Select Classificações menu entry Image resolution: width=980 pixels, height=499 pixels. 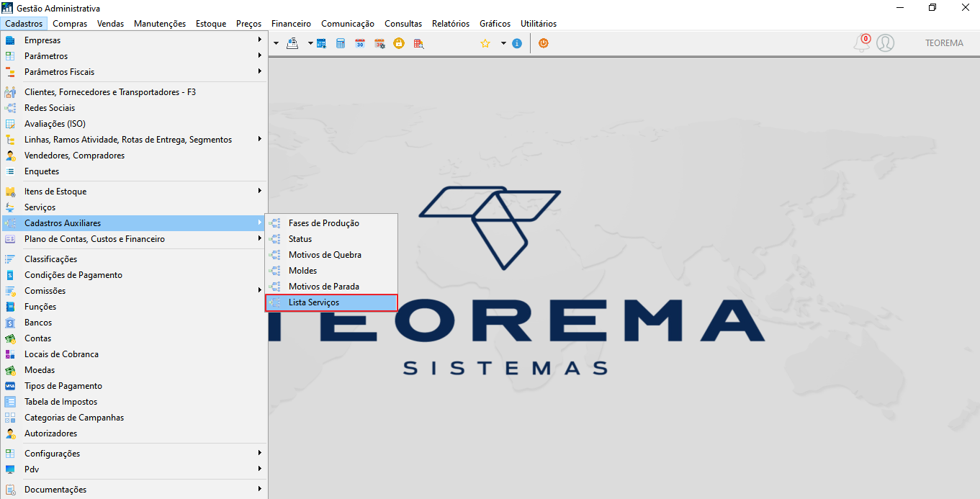click(134, 259)
